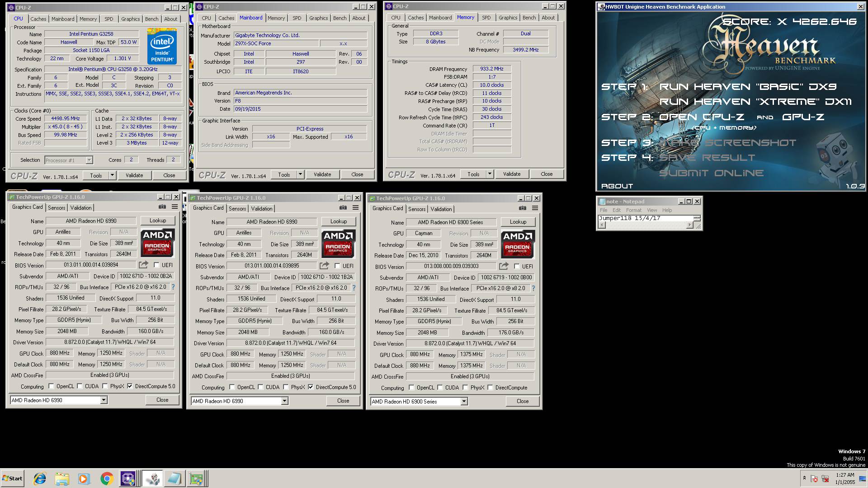Open Caches tab in first CPU-Z window
Viewport: 868px width, 488px height.
click(38, 19)
